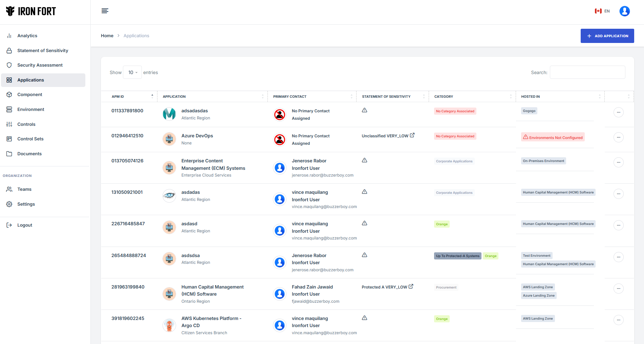Image resolution: width=644 pixels, height=344 pixels.
Task: Click warning triangle in Enterprise Content Management row
Action: pos(364,160)
